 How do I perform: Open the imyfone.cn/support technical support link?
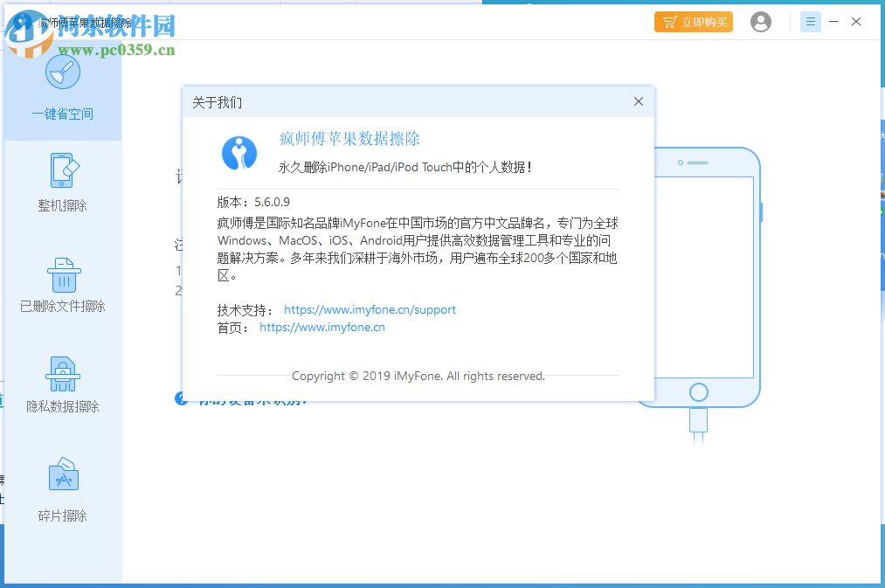tap(370, 309)
